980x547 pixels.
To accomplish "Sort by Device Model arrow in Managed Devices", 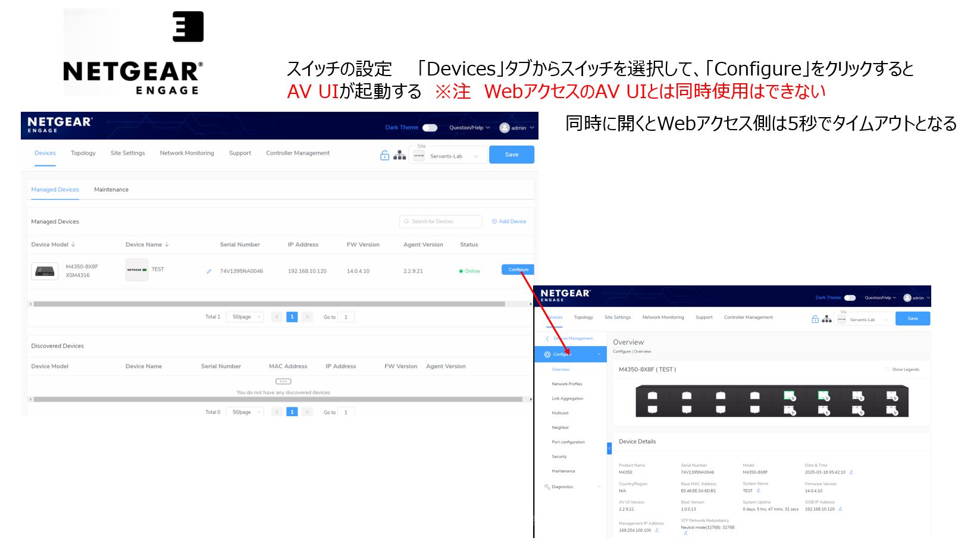I will click(x=73, y=244).
